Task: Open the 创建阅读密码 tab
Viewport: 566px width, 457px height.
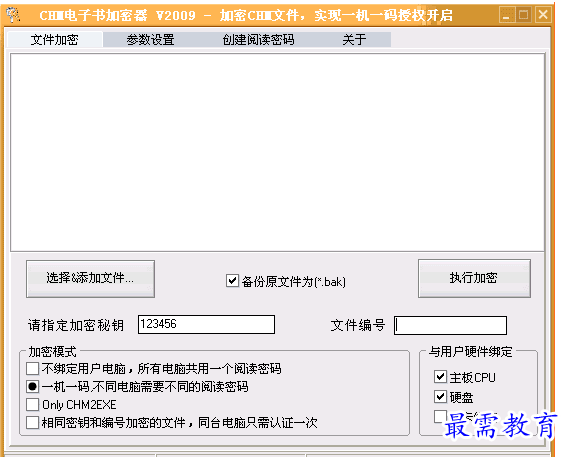Action: (258, 39)
